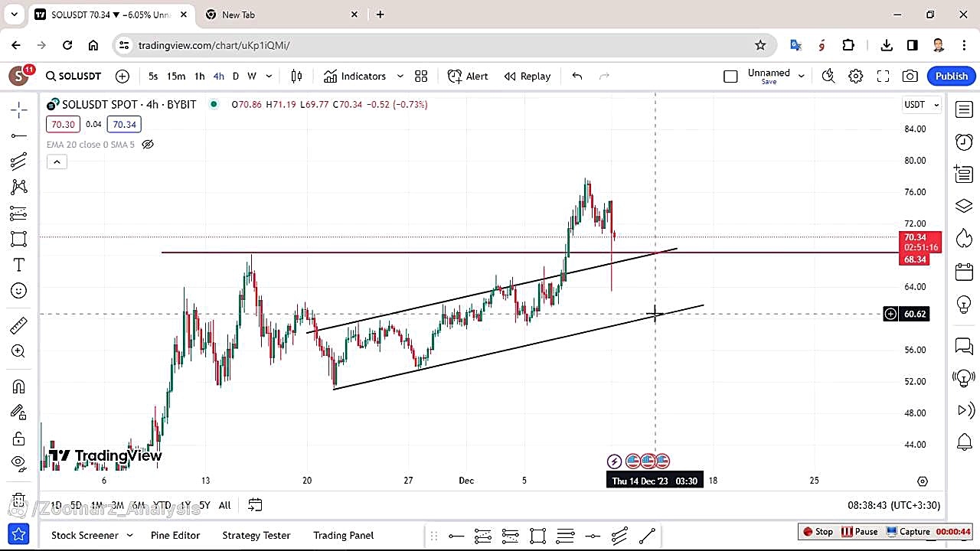This screenshot has height=551, width=980.
Task: Open the Pine Editor tab
Action: (175, 535)
